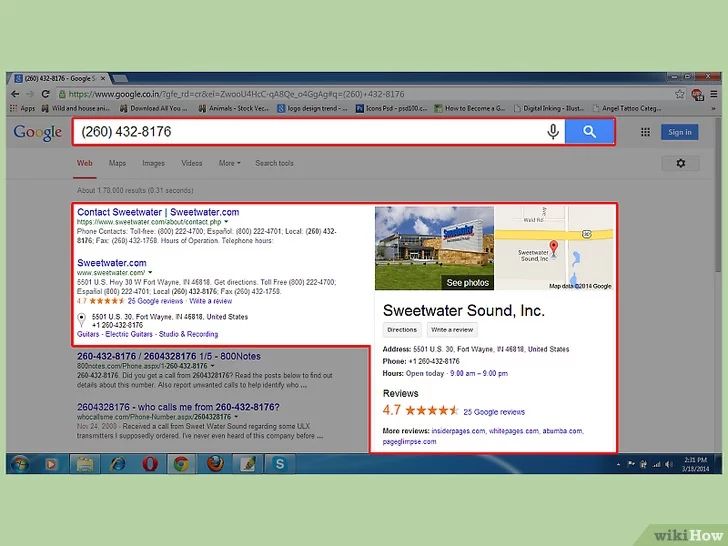Open Search tools menu

[274, 163]
